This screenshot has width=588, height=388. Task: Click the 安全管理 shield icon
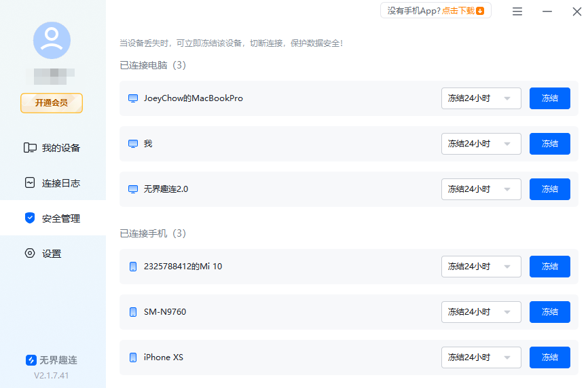(30, 218)
